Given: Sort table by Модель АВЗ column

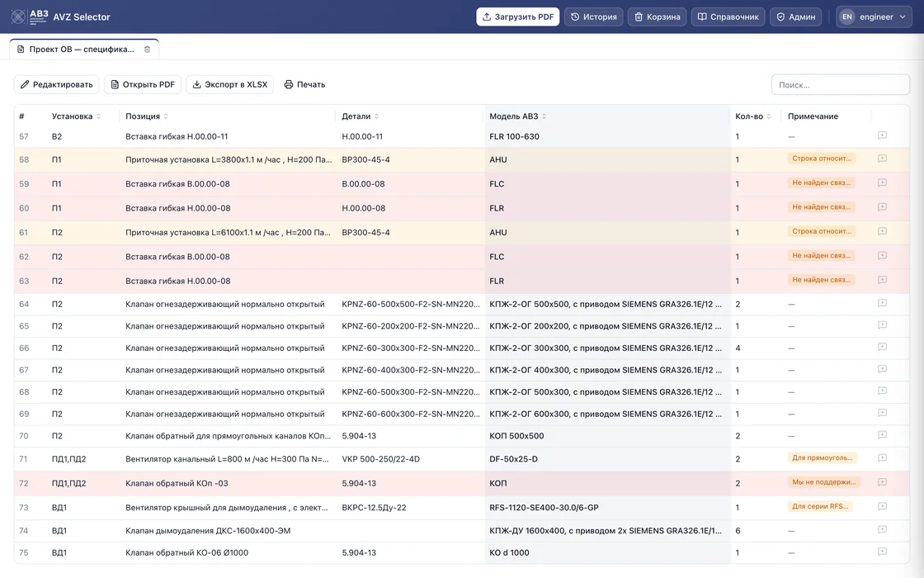Looking at the screenshot, I should 517,116.
